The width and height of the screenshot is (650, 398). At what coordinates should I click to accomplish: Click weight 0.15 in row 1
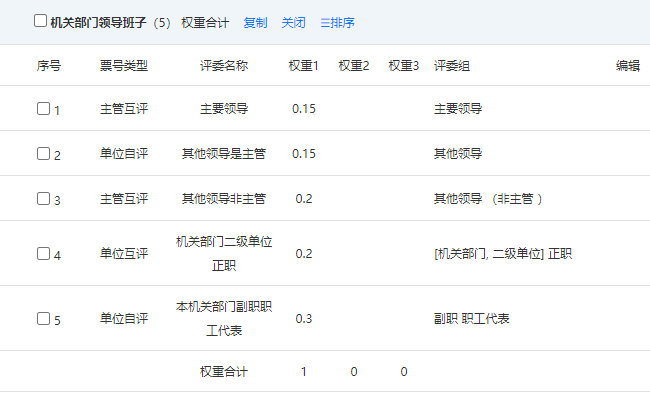(304, 109)
